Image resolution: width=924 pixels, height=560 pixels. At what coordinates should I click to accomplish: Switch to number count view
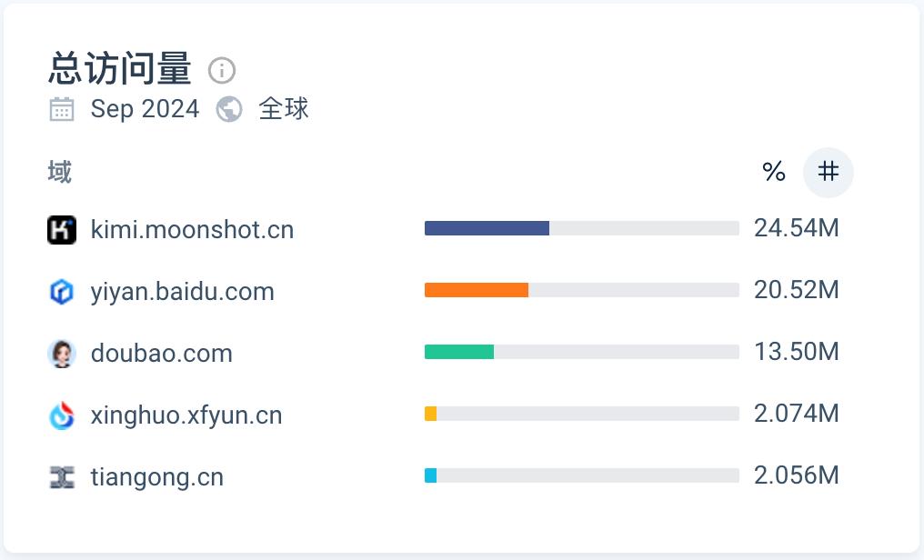pos(828,172)
